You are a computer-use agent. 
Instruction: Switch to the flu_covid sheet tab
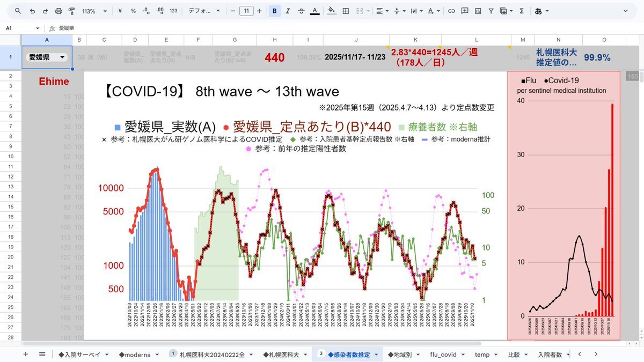click(447, 354)
